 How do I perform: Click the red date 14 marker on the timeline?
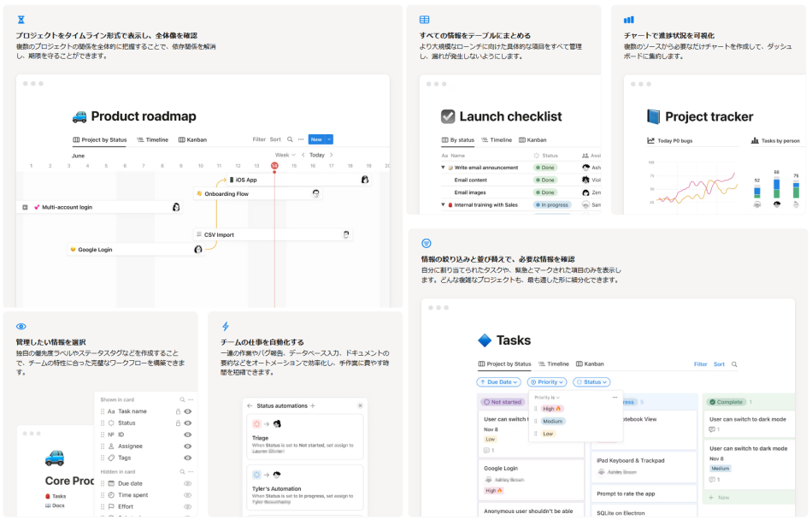coord(274,166)
